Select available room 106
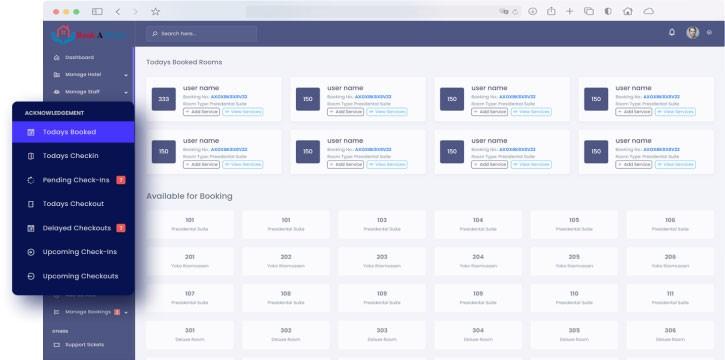This screenshot has height=360, width=725. click(670, 225)
